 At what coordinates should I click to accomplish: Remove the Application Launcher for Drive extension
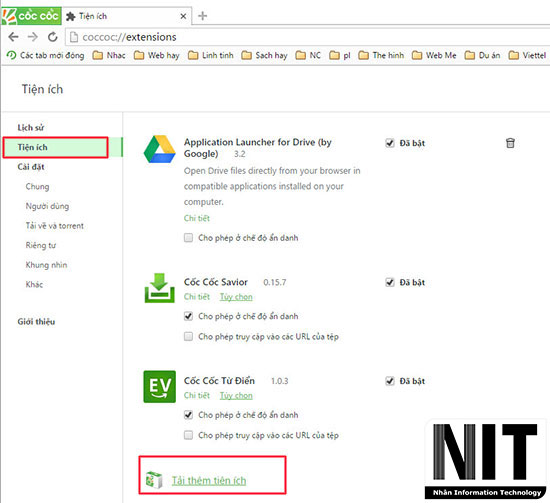(x=510, y=143)
